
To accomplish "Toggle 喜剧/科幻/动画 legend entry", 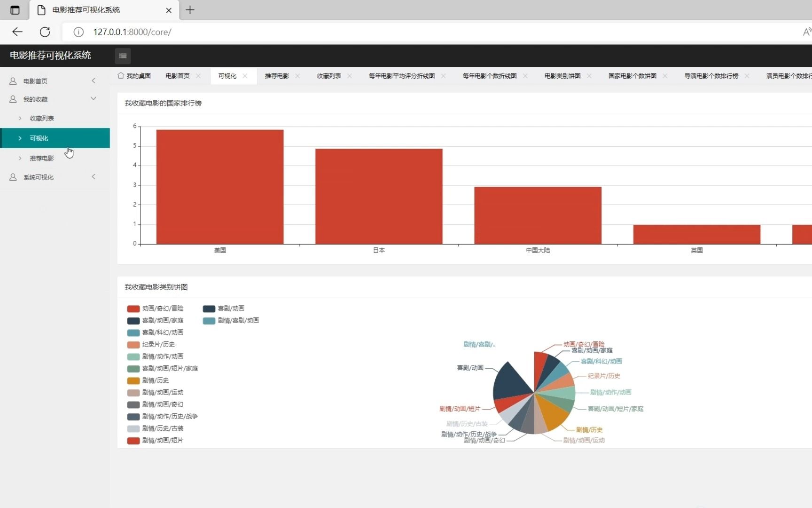I will point(156,333).
